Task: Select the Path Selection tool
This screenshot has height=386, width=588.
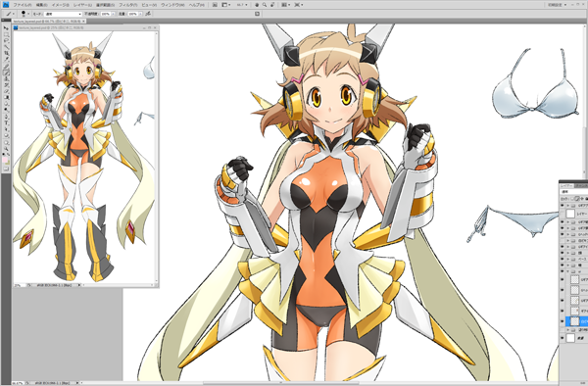Action: pos(7,128)
